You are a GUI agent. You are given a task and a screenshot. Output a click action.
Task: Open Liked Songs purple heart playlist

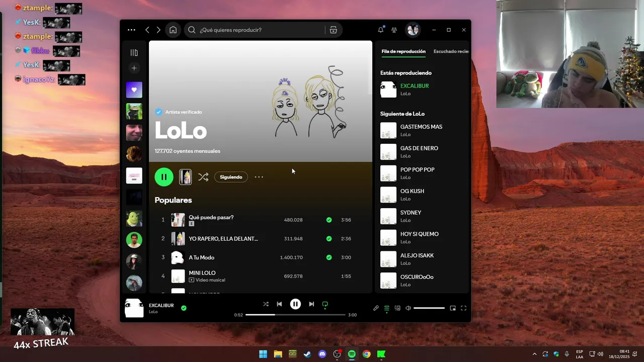click(134, 90)
